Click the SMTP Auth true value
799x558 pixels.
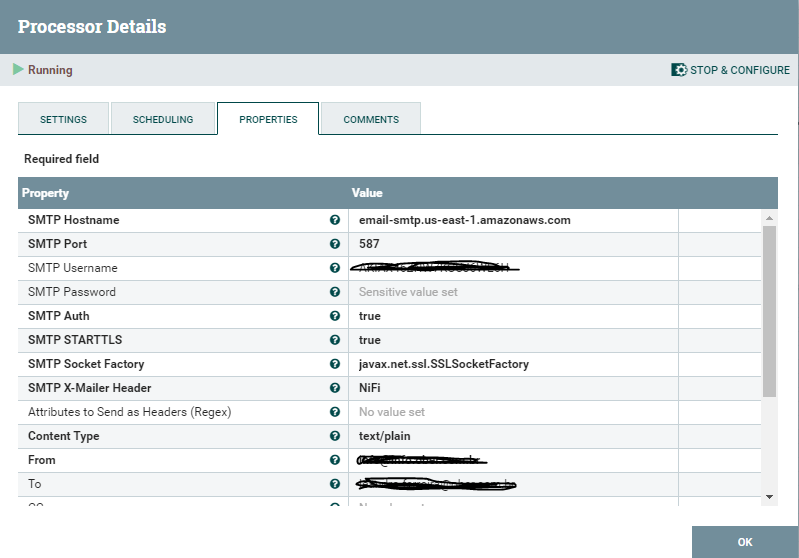(x=369, y=316)
